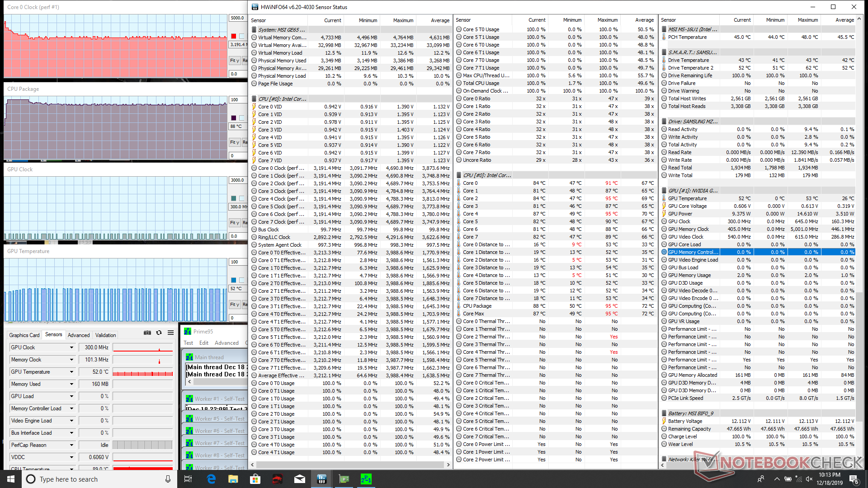
Task: Open the GPU Temperature sensor dropdown
Action: [71, 372]
